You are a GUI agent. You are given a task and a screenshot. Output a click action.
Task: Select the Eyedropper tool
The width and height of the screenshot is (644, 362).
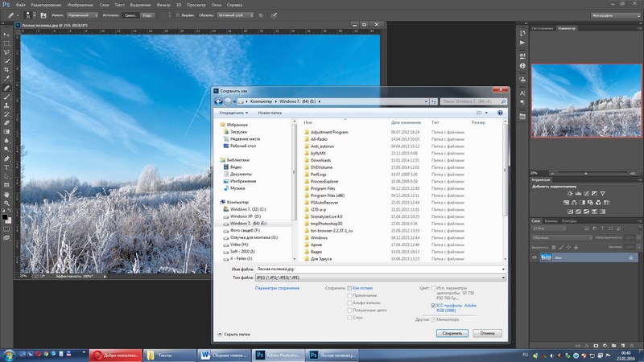click(6, 78)
